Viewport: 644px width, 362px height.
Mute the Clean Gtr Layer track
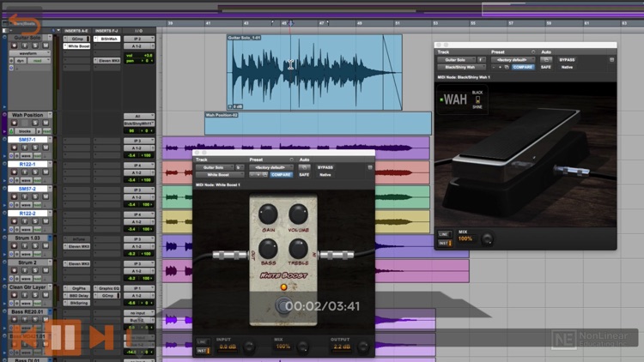[46, 295]
